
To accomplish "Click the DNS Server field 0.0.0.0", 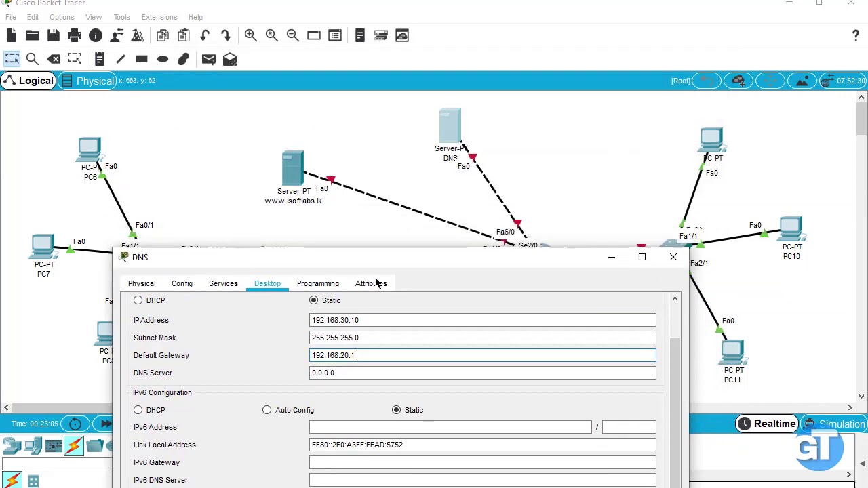I will coord(482,373).
